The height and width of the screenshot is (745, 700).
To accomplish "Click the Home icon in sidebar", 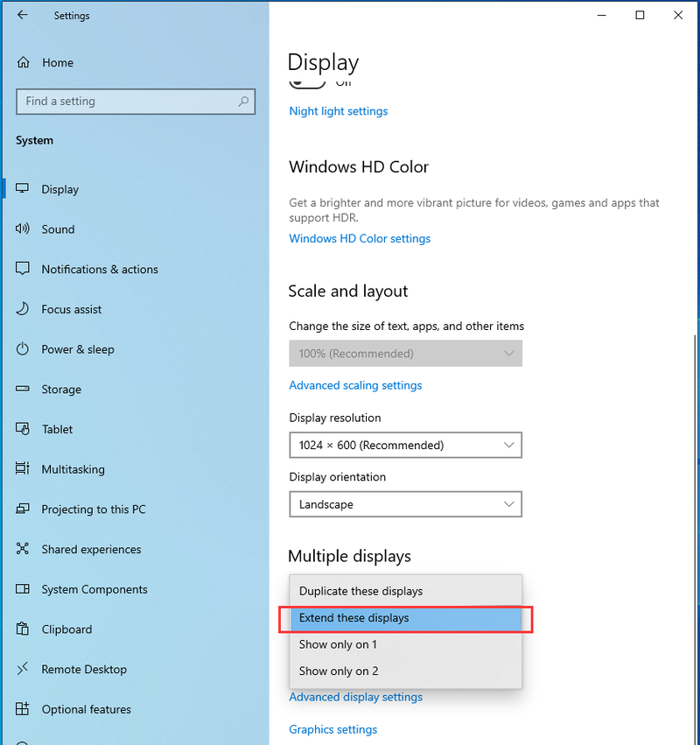I will pos(23,63).
